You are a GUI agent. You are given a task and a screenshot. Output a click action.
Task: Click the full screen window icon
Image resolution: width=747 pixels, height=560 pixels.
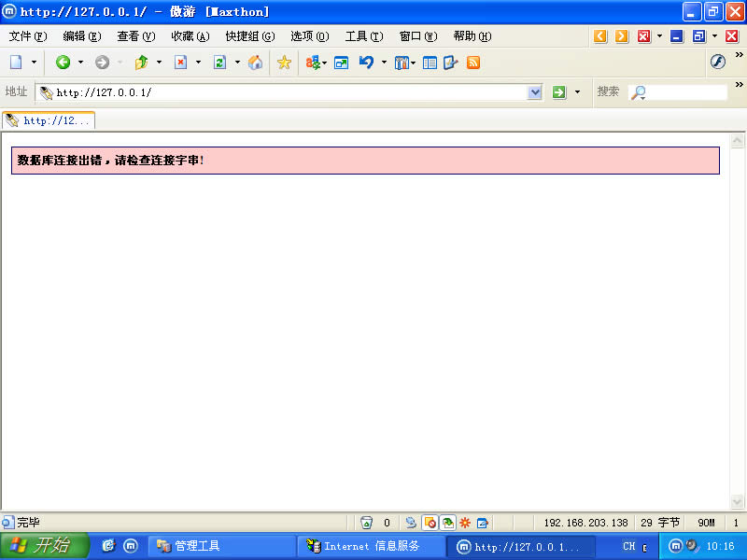coord(341,63)
